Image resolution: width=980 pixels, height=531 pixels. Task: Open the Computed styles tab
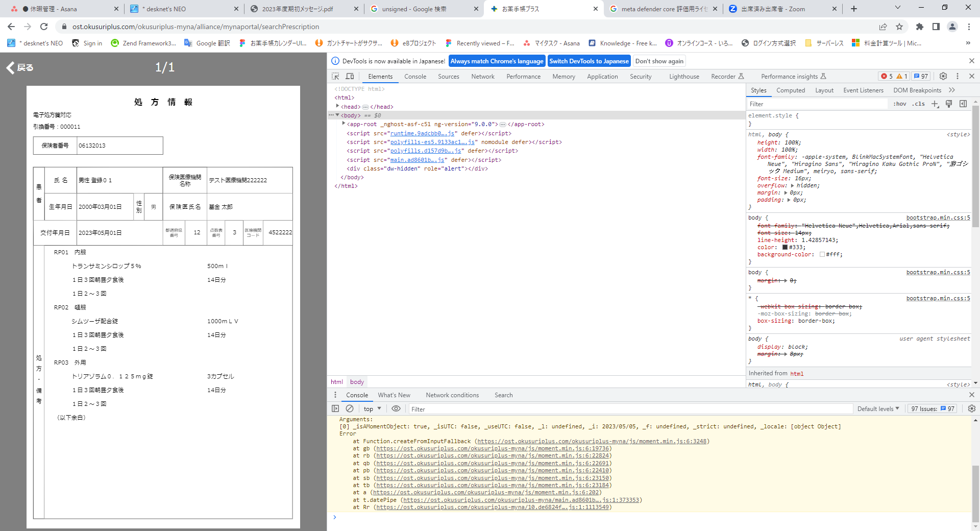[790, 90]
